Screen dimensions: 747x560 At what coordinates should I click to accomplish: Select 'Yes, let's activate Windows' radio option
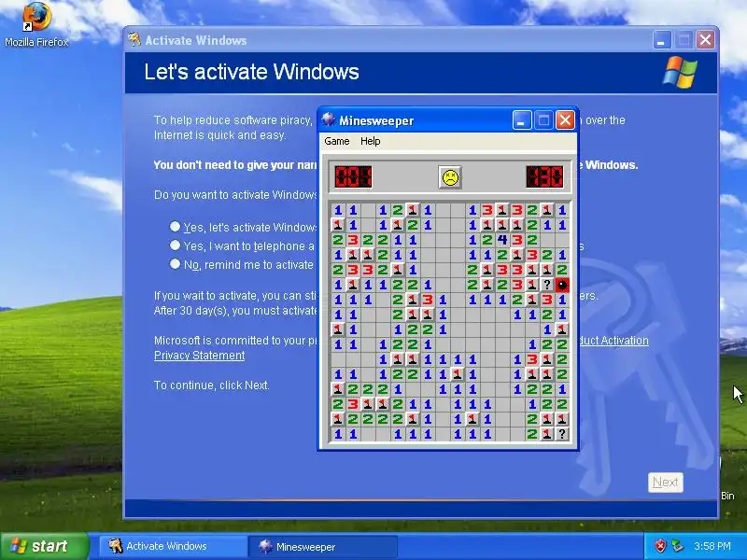tap(175, 226)
